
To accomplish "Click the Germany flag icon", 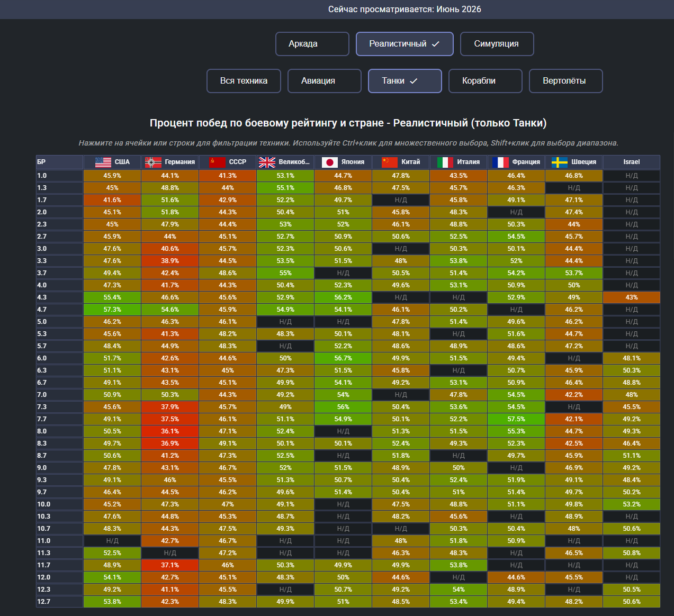I will [153, 162].
